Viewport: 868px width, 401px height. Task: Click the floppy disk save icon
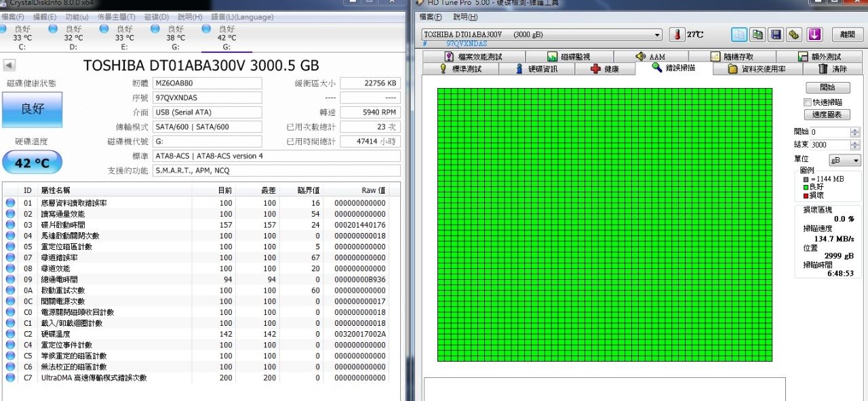[x=775, y=35]
